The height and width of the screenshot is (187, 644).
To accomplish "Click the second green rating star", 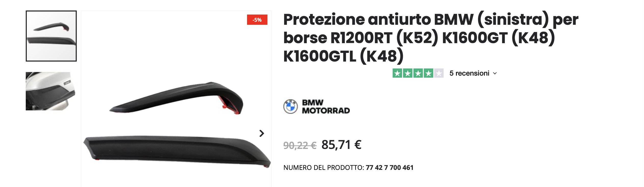I will 408,73.
